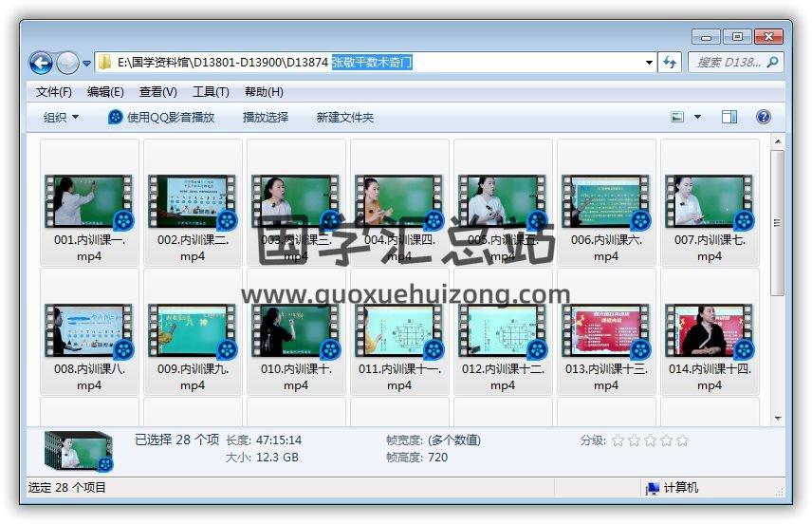Click the Back navigation arrow

(41, 63)
